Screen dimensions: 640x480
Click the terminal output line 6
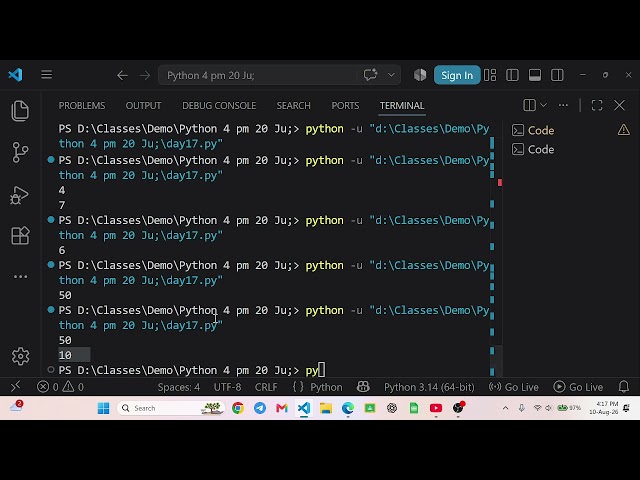click(62, 250)
